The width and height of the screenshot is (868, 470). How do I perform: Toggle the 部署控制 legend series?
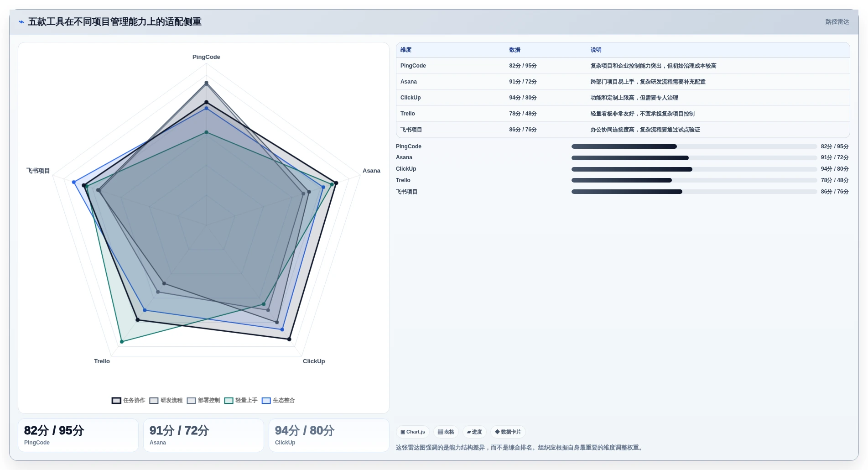(x=203, y=400)
